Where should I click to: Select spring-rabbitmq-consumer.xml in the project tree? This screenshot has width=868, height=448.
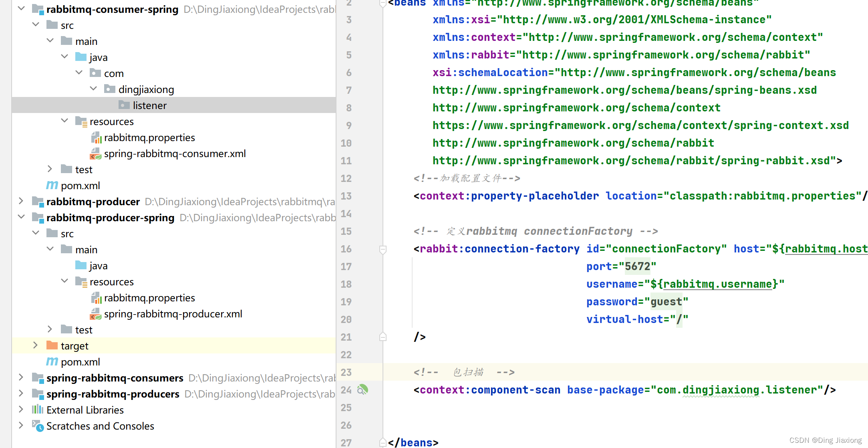[x=175, y=153]
